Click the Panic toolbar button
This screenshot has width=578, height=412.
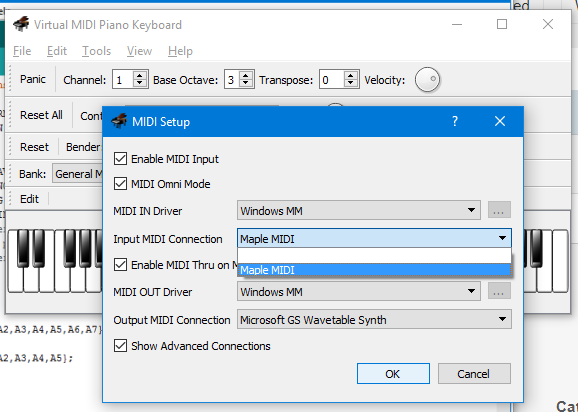coord(33,79)
